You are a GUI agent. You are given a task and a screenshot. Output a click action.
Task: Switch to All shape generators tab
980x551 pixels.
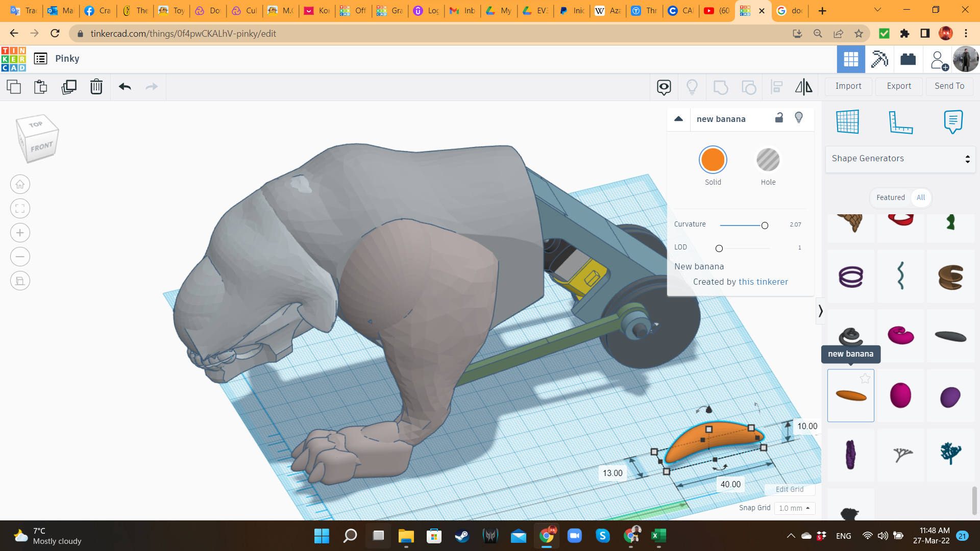point(920,197)
